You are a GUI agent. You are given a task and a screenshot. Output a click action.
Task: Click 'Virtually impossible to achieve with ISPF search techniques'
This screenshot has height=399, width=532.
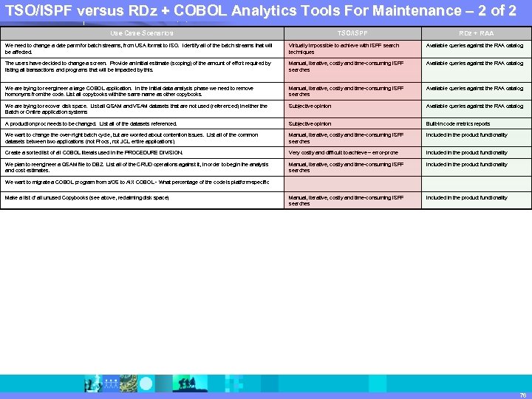352,49
